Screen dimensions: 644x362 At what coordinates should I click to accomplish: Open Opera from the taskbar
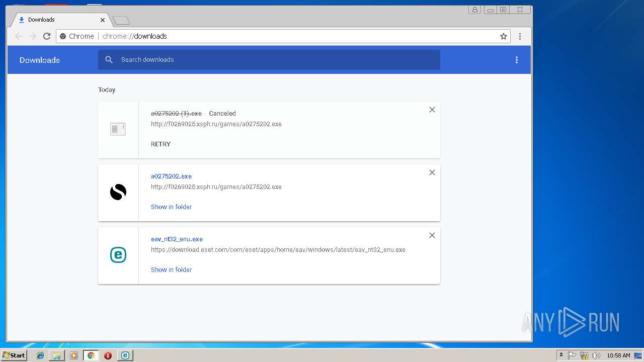tap(108, 355)
